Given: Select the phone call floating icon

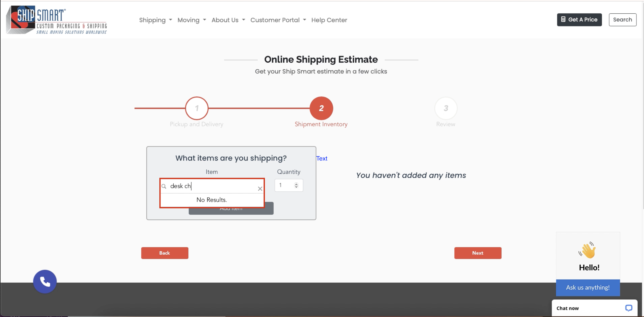Looking at the screenshot, I should 45,281.
